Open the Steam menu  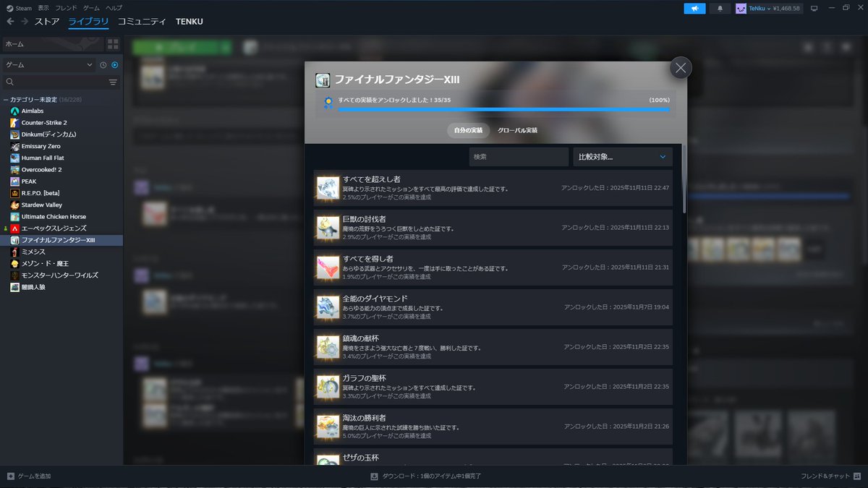(x=20, y=7)
